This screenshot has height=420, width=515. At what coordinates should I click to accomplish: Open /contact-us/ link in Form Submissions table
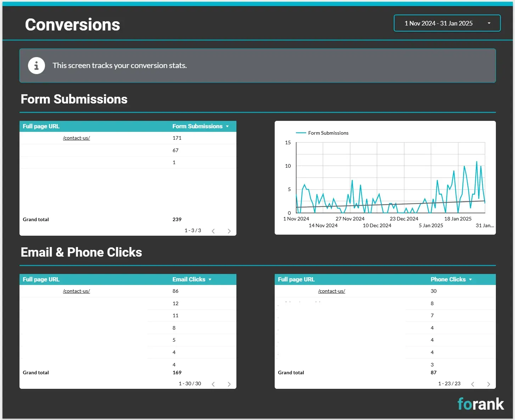click(77, 138)
